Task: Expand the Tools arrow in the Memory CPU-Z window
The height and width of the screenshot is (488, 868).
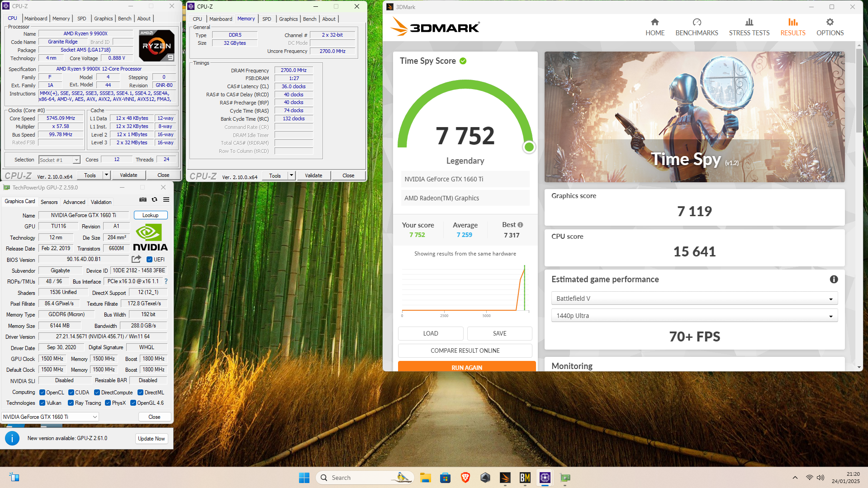Action: click(x=291, y=175)
